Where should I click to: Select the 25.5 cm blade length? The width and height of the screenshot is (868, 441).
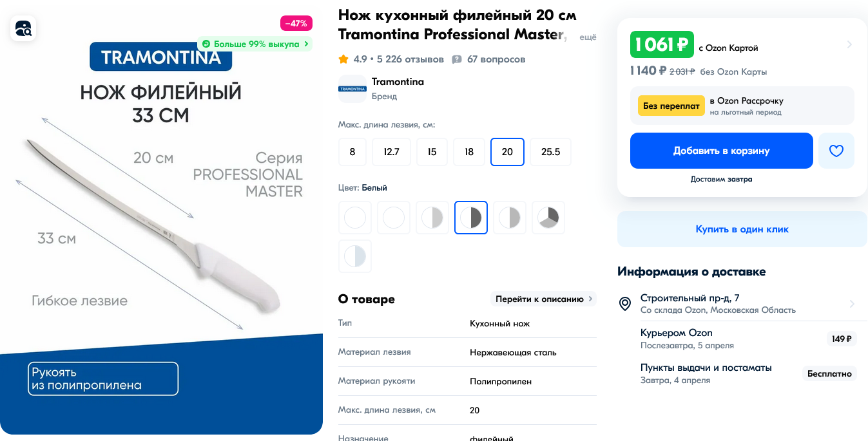coord(550,152)
